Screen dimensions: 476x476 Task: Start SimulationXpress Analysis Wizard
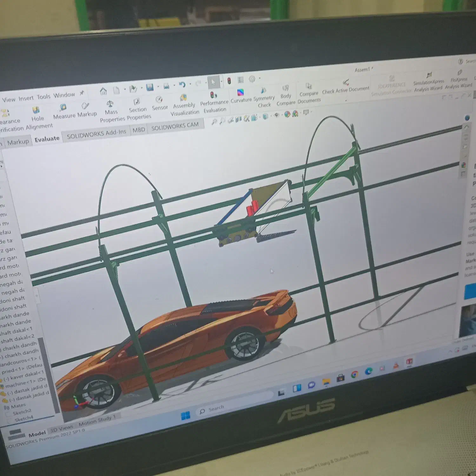click(x=429, y=82)
